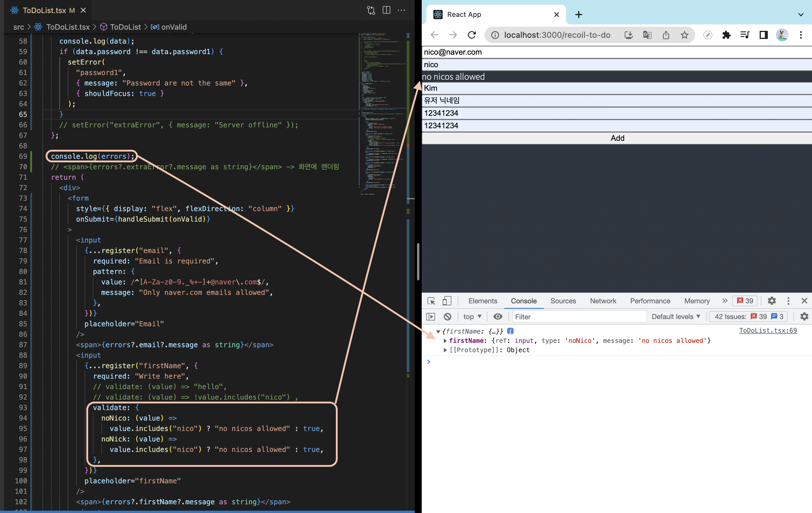Switch to the Elements tab
The height and width of the screenshot is (513, 812).
(x=482, y=301)
